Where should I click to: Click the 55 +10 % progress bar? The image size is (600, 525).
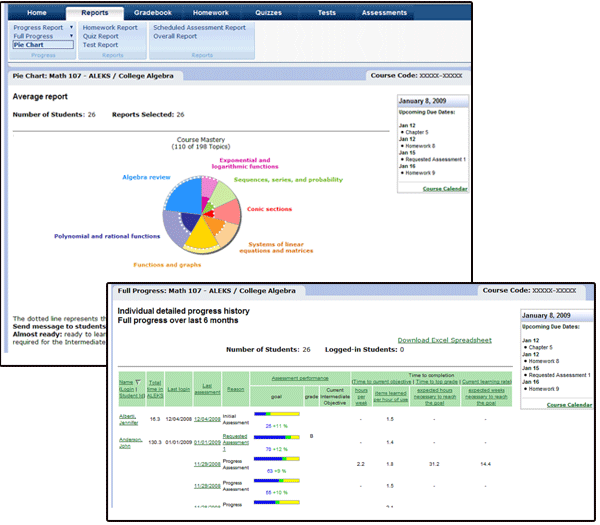[x=277, y=481]
